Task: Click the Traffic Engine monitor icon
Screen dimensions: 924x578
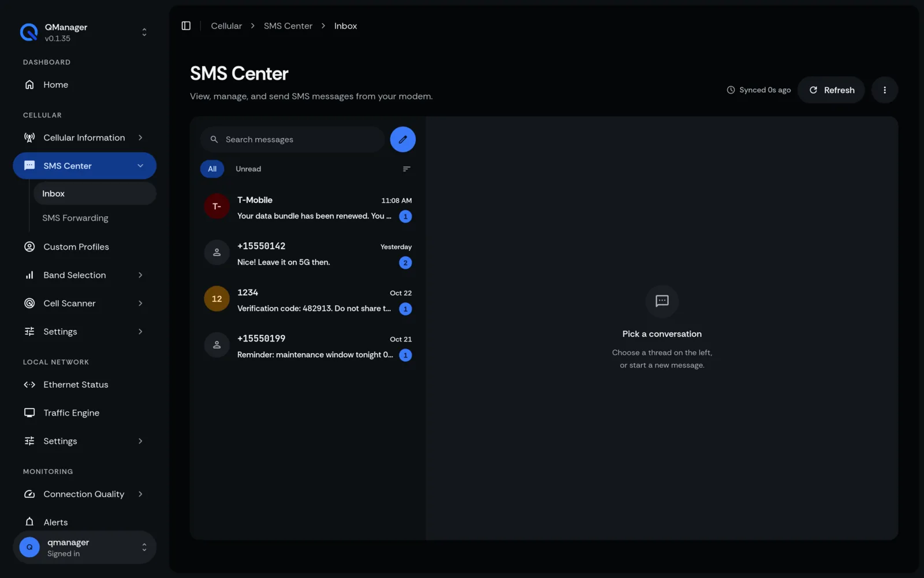Action: point(29,413)
